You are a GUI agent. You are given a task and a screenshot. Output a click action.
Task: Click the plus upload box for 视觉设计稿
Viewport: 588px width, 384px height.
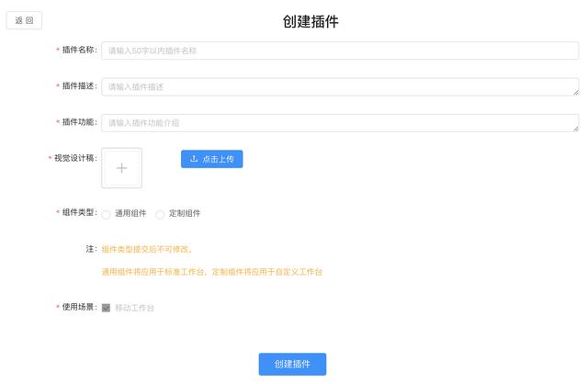click(121, 167)
